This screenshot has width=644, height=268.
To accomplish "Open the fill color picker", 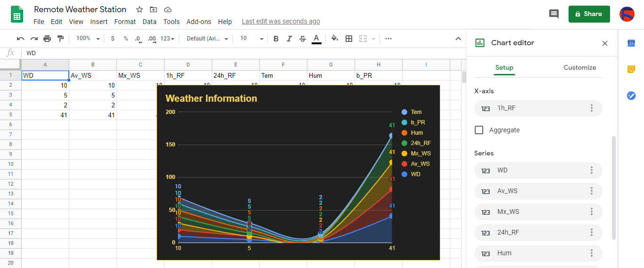I will click(334, 39).
